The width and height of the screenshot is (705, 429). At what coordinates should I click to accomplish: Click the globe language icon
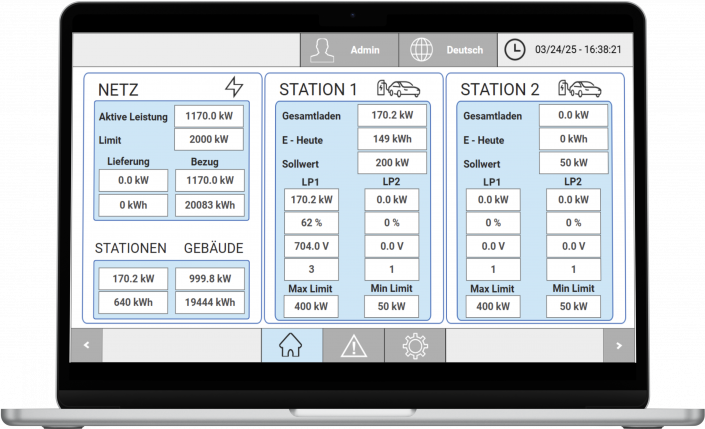422,49
